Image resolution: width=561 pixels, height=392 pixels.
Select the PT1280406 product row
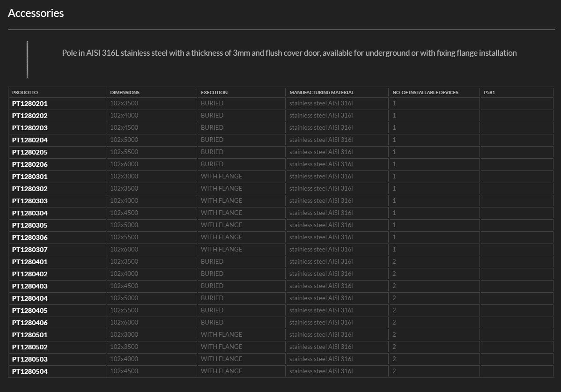[x=30, y=323]
